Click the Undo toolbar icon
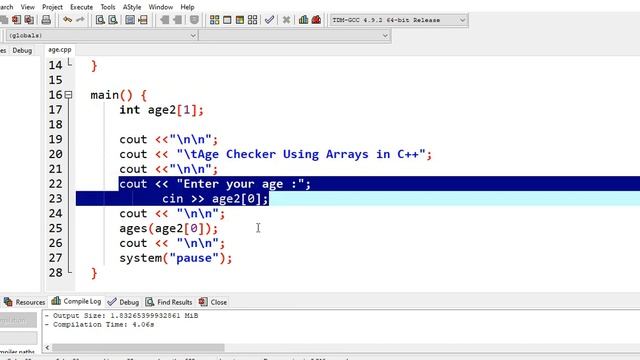Image resolution: width=640 pixels, height=360 pixels. click(x=67, y=20)
